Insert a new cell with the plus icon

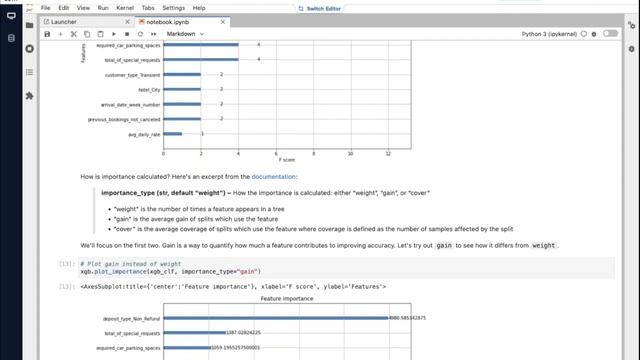point(60,34)
